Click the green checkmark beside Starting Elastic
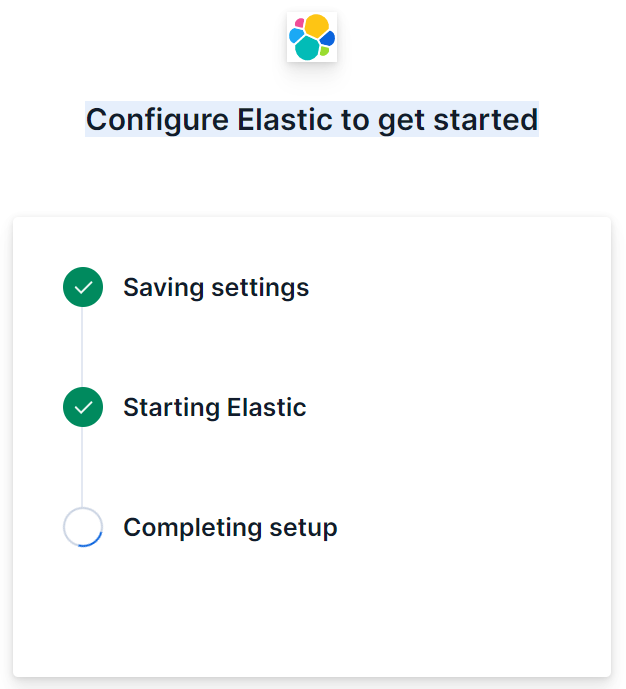This screenshot has height=689, width=626. click(83, 407)
